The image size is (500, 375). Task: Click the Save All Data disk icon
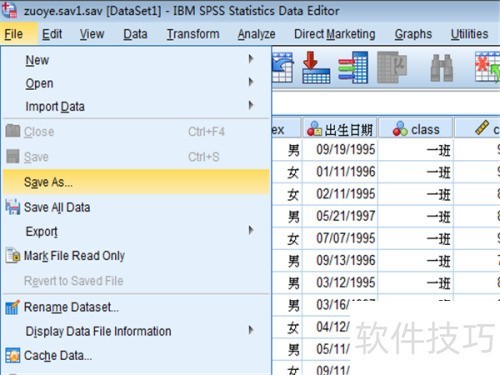coord(13,207)
